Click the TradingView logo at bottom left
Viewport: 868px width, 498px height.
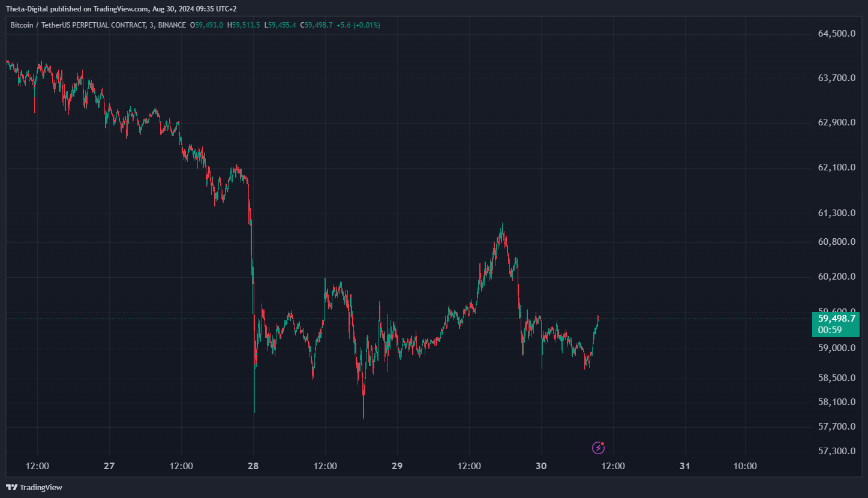[34, 487]
